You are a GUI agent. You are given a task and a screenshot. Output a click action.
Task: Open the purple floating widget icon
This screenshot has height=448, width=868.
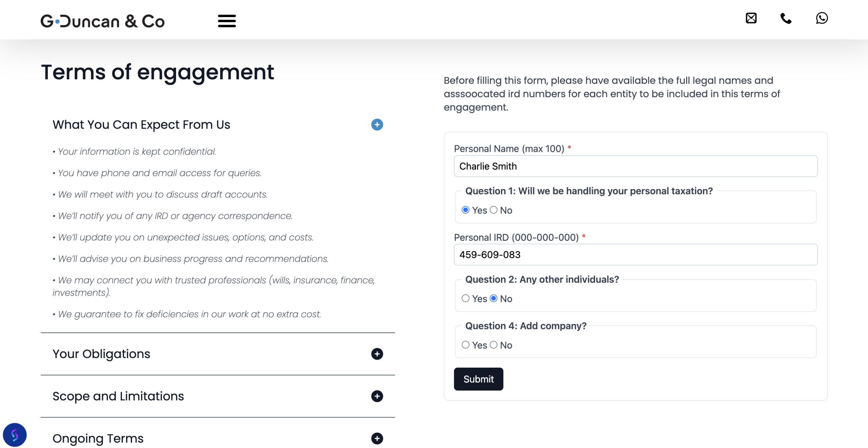pyautogui.click(x=15, y=435)
